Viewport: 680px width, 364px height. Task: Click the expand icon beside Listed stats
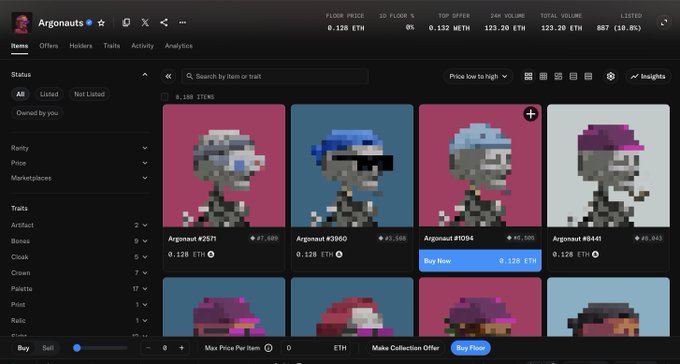[x=664, y=23]
